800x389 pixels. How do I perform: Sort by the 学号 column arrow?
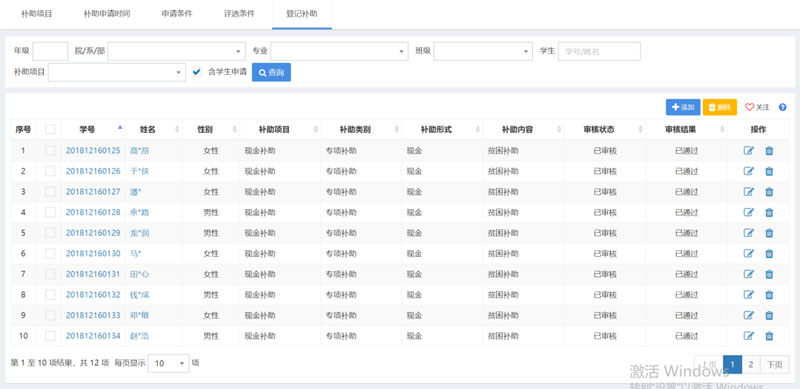click(x=120, y=128)
